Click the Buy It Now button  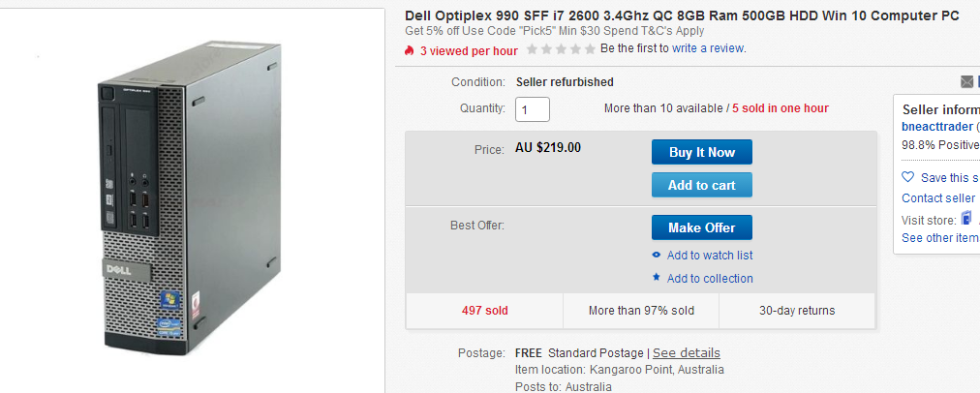pos(702,152)
